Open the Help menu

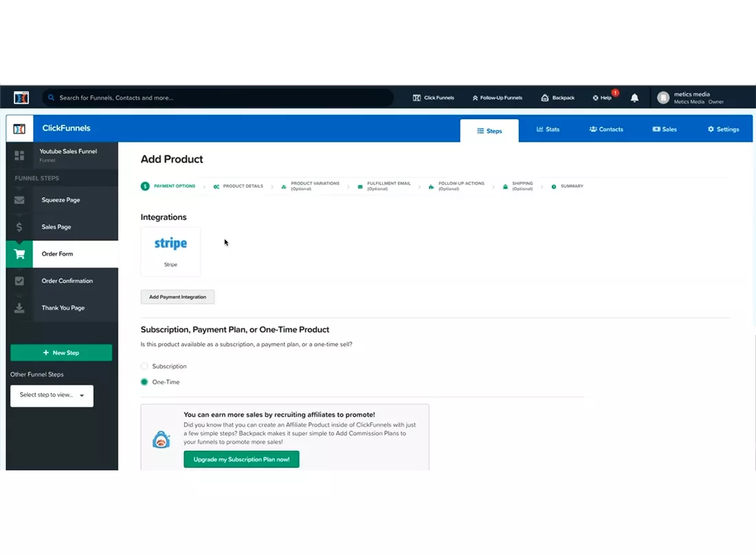(x=602, y=98)
